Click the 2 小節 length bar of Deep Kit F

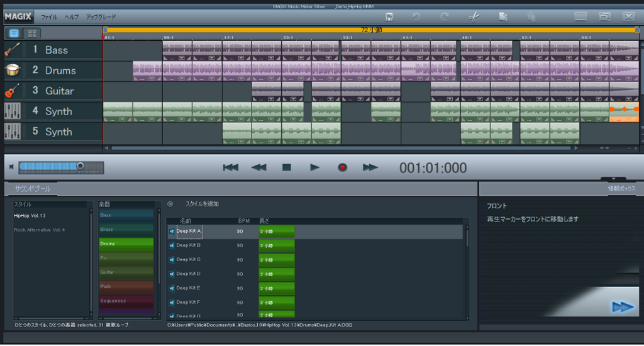click(x=277, y=303)
